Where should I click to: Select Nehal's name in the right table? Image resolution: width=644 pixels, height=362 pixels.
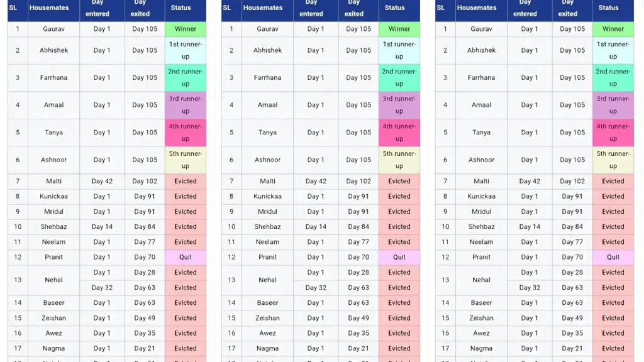point(482,280)
